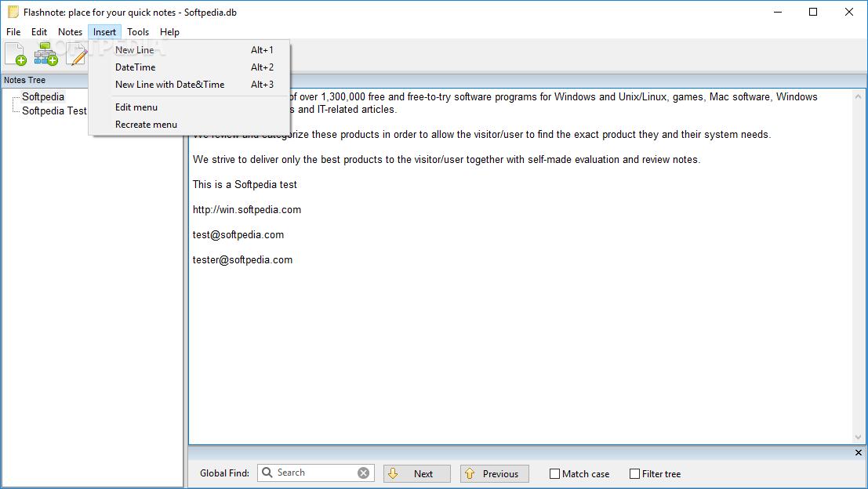Open the Tools menu
868x489 pixels.
(138, 32)
